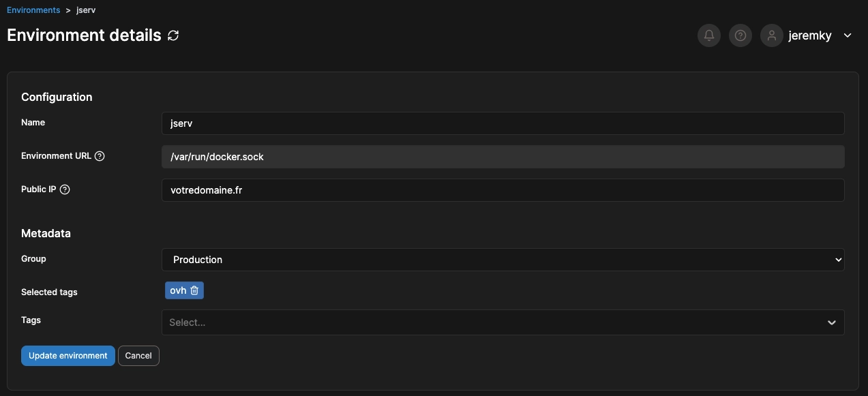Screen dimensions: 868x396
Task: Open the help question mark icon
Action: coord(740,35)
